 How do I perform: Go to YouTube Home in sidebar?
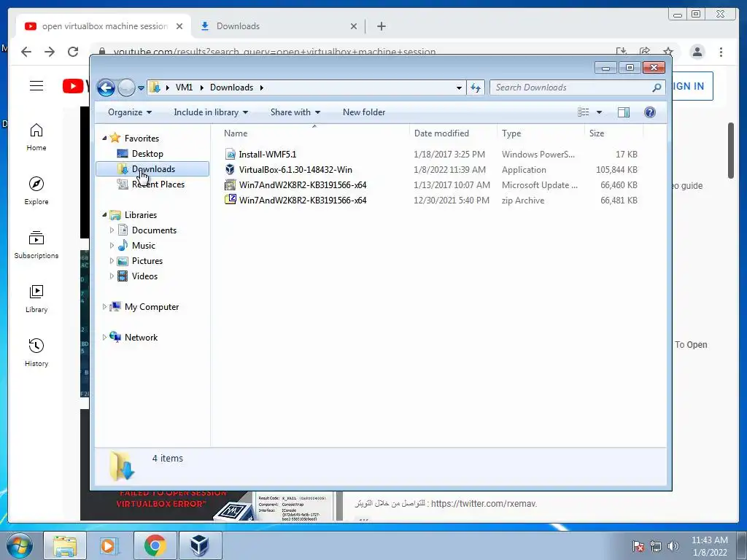click(x=36, y=137)
